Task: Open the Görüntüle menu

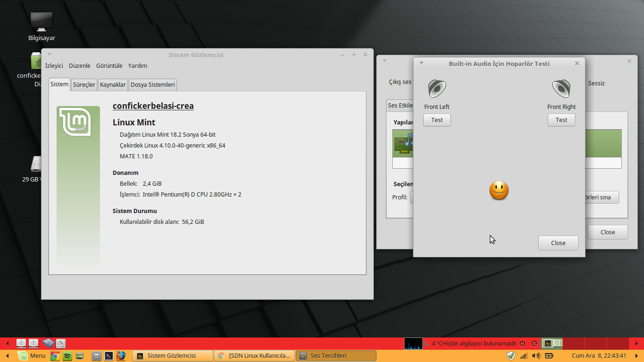Action: click(109, 66)
